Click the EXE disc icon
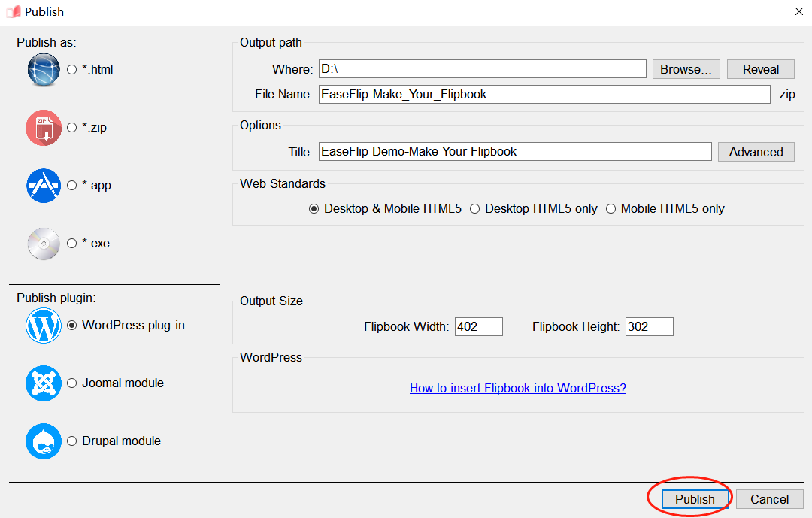The image size is (812, 518). (x=44, y=244)
